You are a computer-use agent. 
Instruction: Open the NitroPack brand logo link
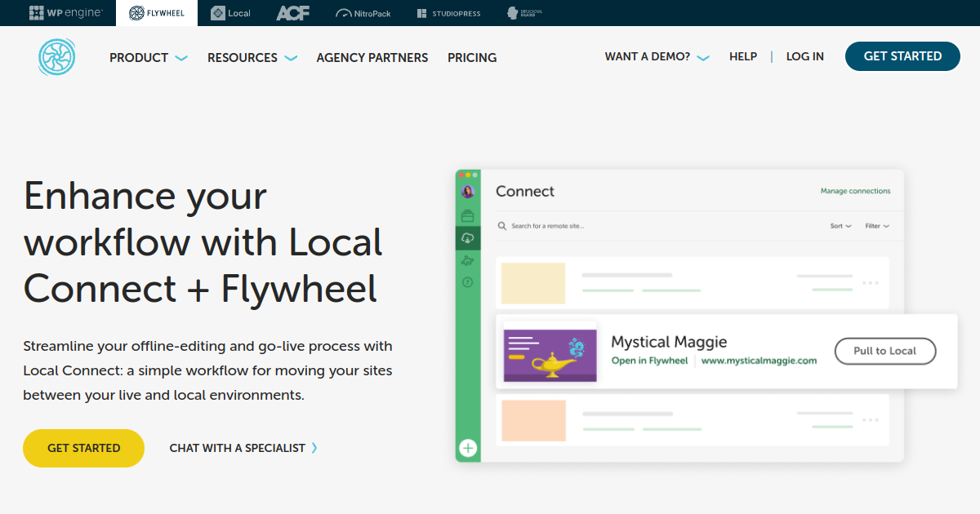(x=363, y=13)
